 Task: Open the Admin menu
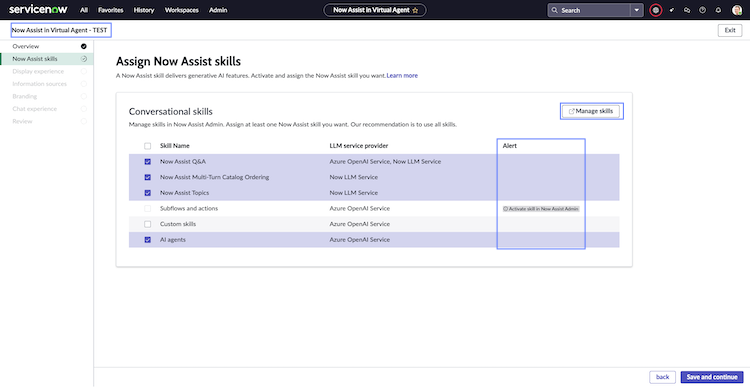coord(218,10)
